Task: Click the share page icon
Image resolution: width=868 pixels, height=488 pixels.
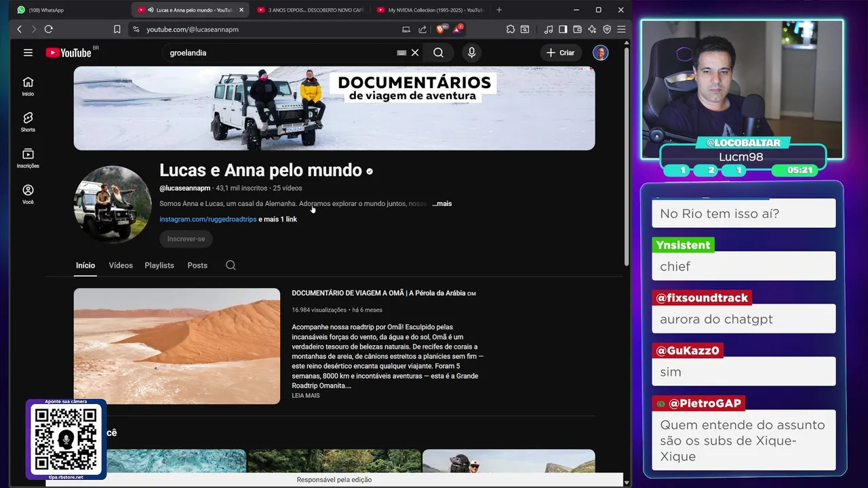Action: (422, 29)
